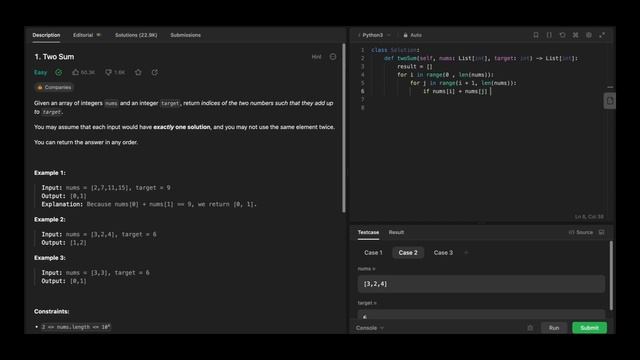Click the 'Ln 6, Col' cursor position status

(589, 217)
